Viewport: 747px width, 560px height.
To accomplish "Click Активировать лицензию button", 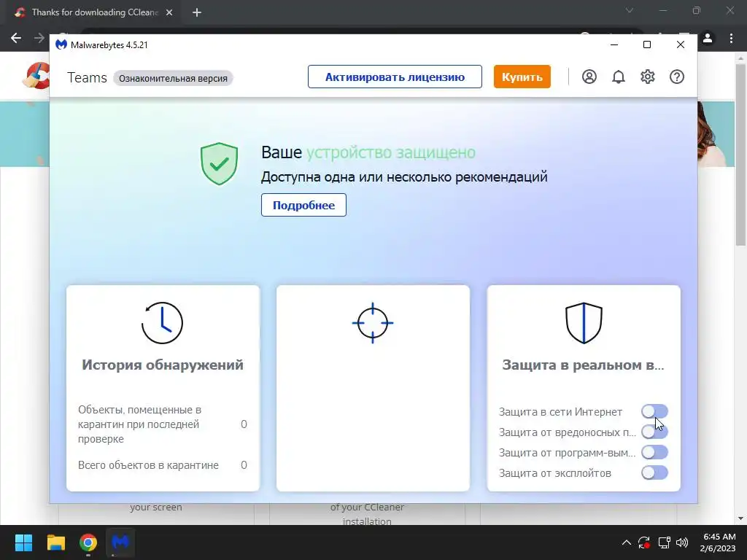I will tap(395, 77).
